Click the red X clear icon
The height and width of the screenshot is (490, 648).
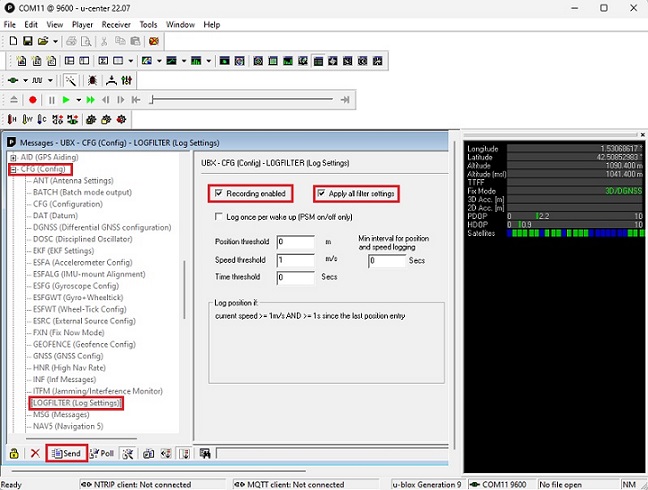click(35, 453)
